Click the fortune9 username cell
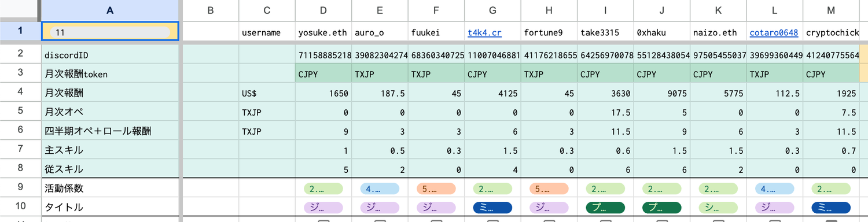This screenshot has height=222, width=868. (x=549, y=32)
